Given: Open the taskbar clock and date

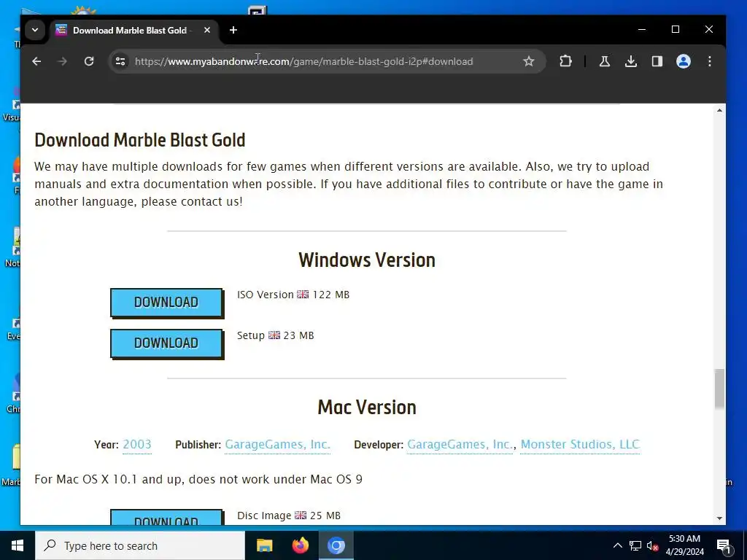Looking at the screenshot, I should [684, 545].
